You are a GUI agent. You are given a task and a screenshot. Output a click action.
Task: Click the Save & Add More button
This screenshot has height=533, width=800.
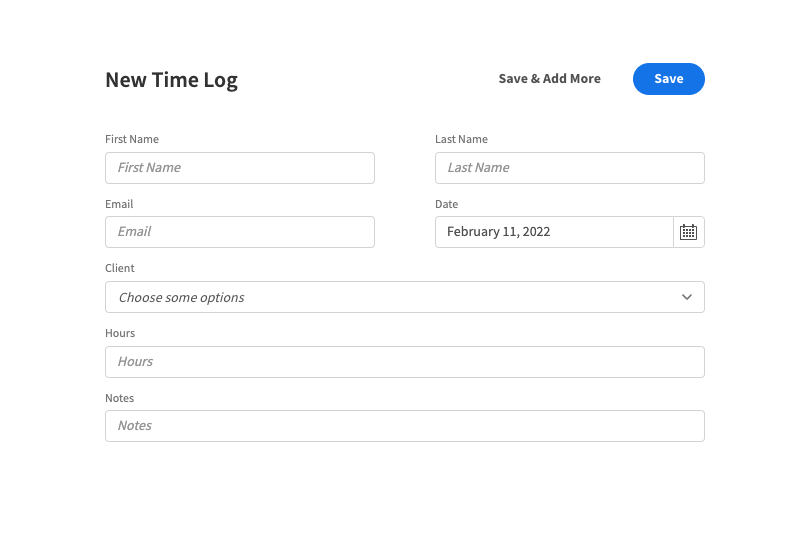[549, 79]
